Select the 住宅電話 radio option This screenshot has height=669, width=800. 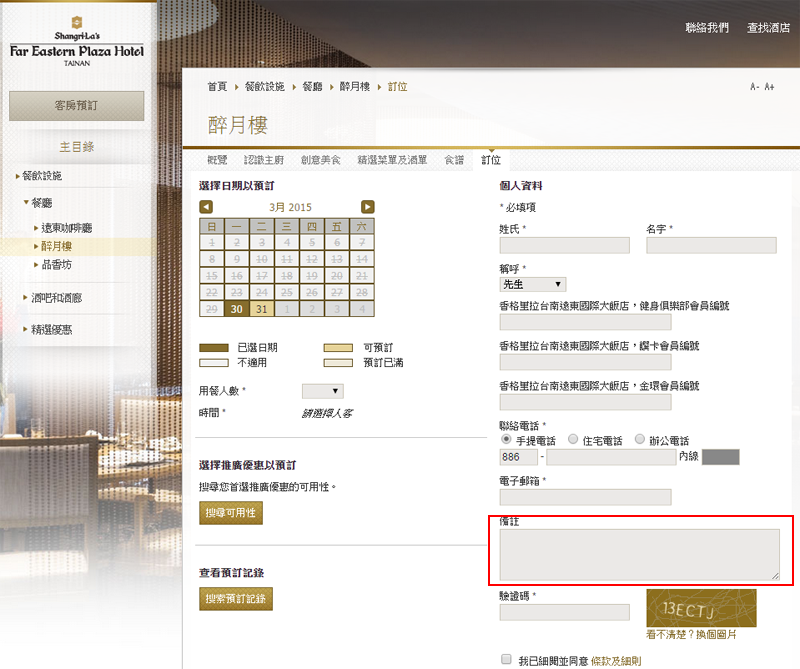pyautogui.click(x=573, y=439)
